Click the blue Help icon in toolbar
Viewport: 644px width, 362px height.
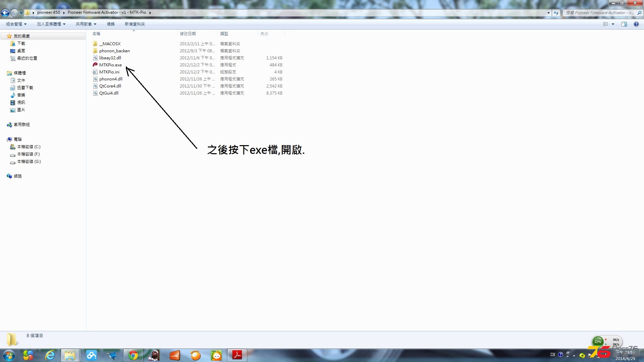[x=636, y=24]
